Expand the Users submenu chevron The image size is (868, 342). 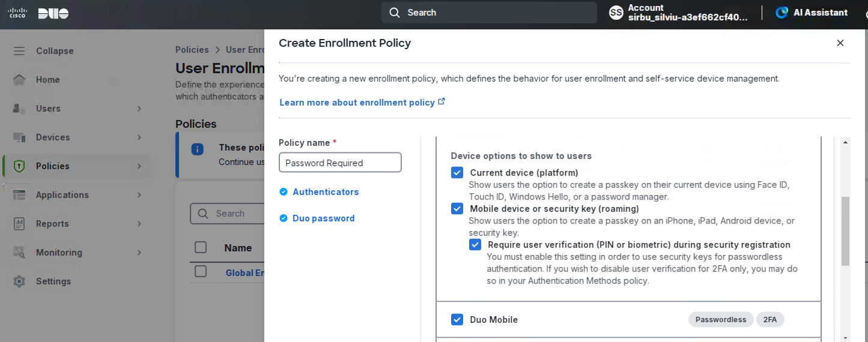click(x=139, y=109)
